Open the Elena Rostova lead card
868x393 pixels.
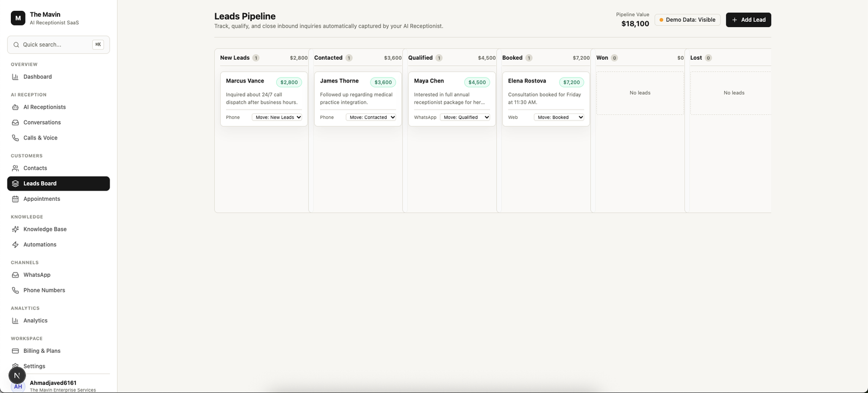(x=546, y=99)
